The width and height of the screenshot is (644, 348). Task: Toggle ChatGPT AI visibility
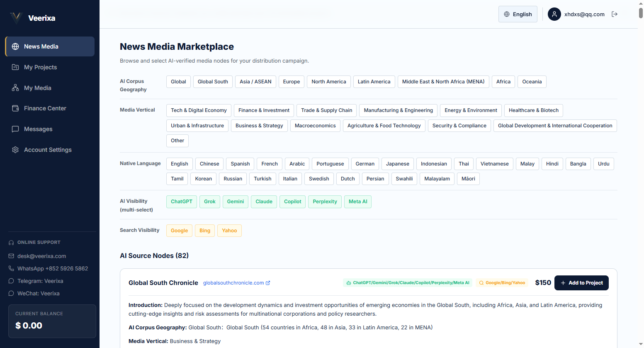[182, 202]
